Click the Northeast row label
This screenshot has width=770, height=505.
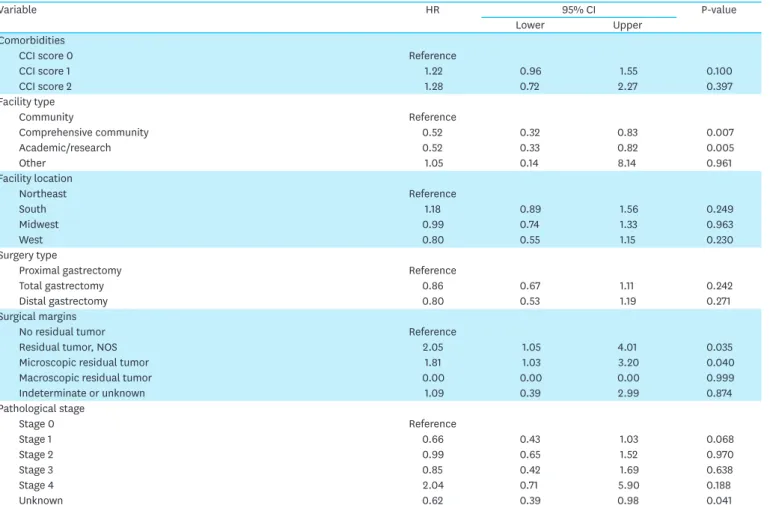[x=43, y=194]
